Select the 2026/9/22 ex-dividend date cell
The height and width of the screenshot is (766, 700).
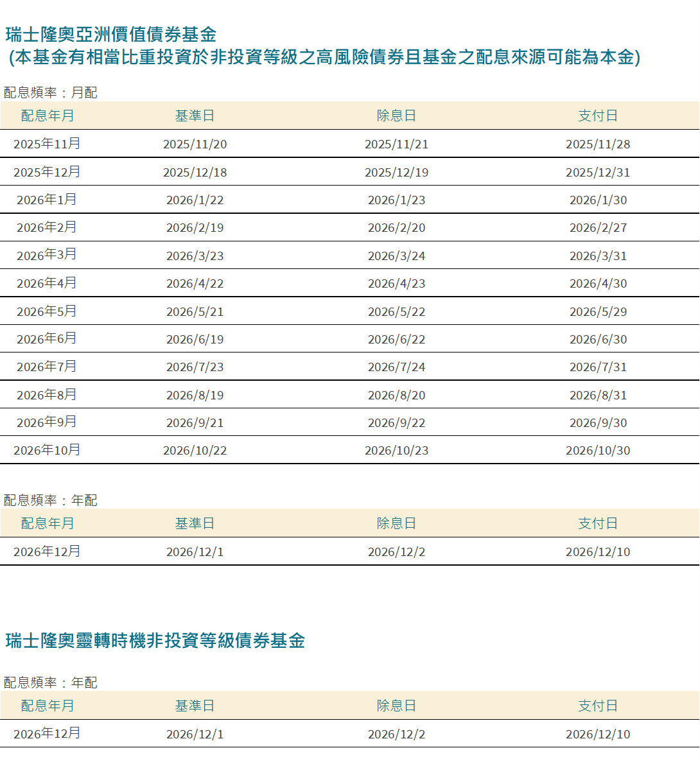[x=396, y=422]
